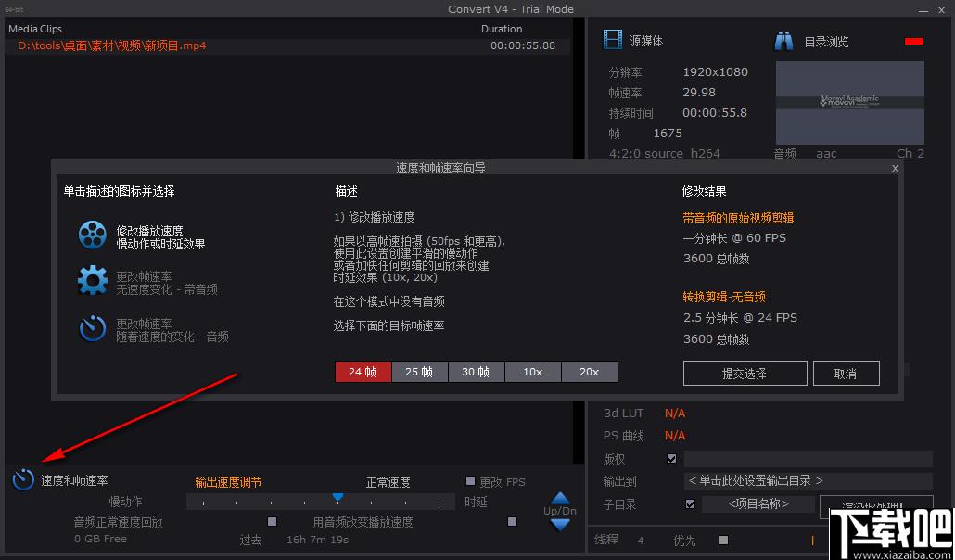Click the 速度和帧速率 label
The height and width of the screenshot is (560, 955).
click(x=74, y=480)
